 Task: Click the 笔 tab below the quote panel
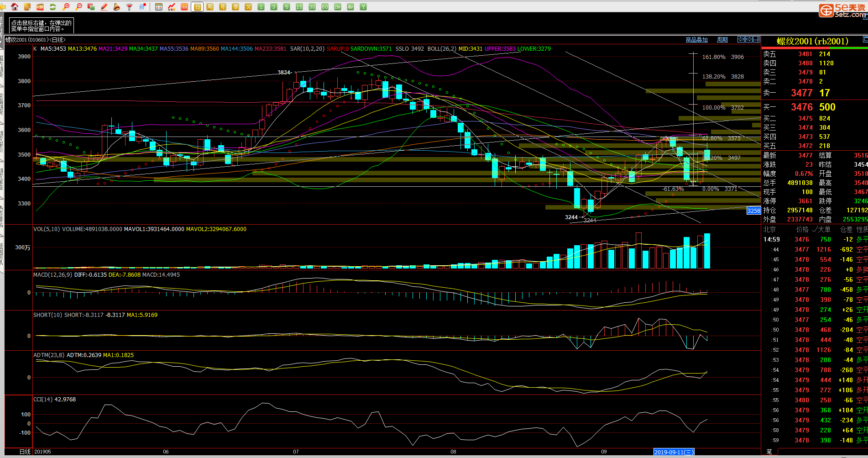[x=769, y=452]
